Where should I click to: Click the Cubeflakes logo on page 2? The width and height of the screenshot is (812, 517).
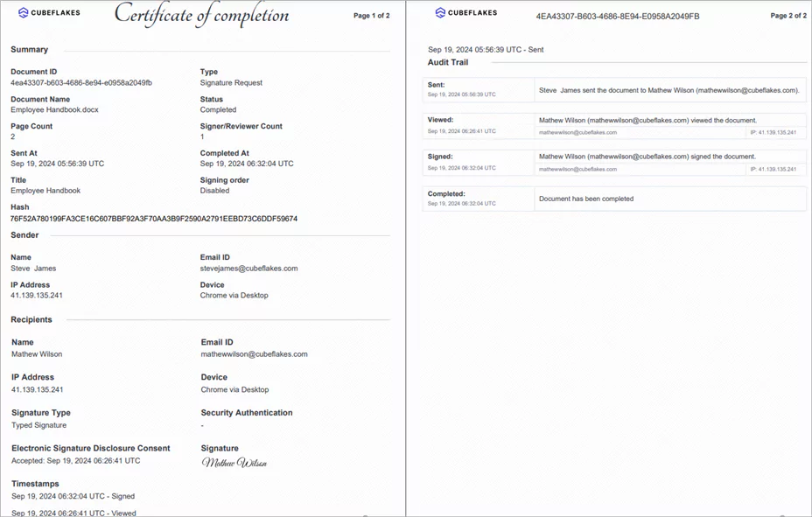(466, 12)
